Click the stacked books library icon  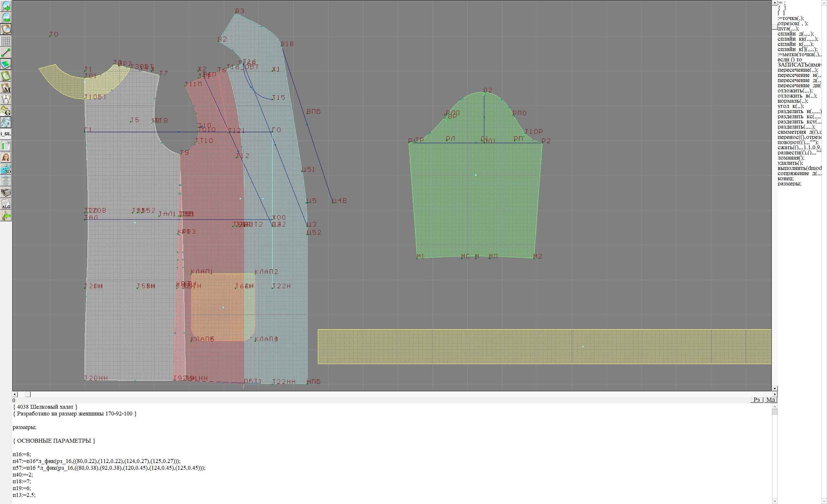6,192
